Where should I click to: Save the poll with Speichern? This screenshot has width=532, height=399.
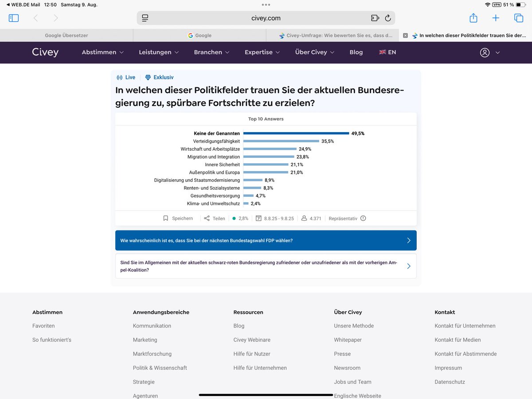click(x=178, y=218)
